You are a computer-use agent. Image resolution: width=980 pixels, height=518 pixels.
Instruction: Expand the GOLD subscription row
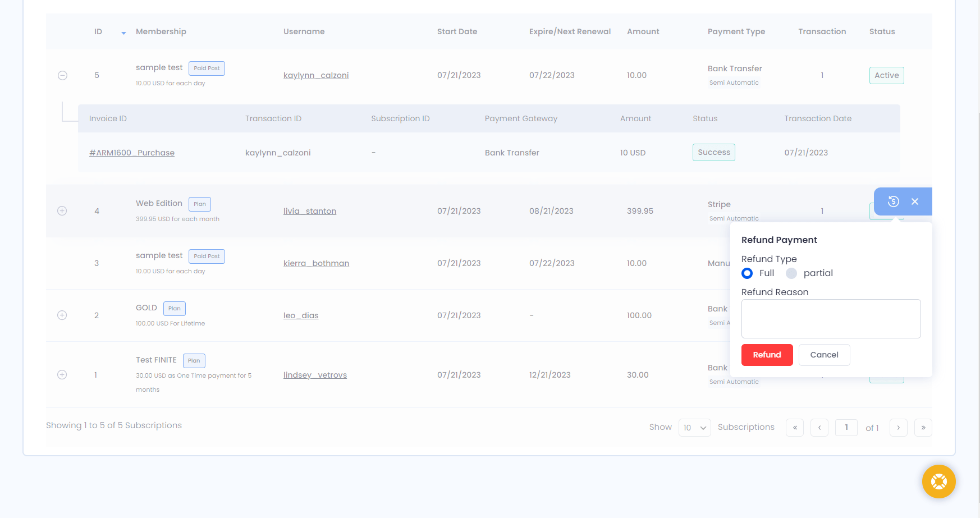pos(62,315)
